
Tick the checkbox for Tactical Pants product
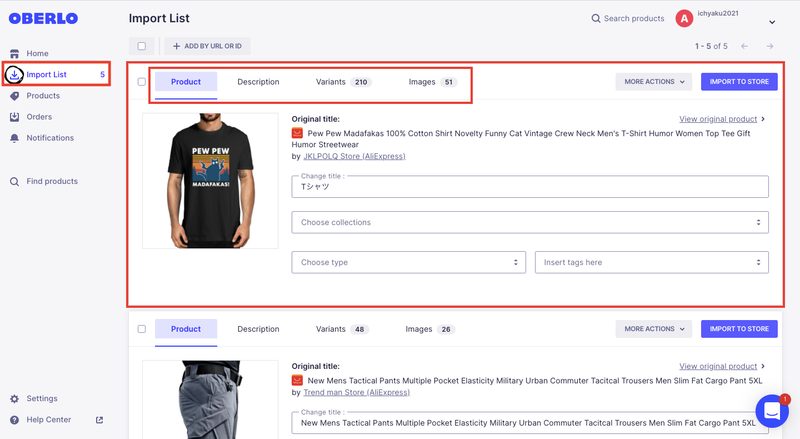(142, 329)
